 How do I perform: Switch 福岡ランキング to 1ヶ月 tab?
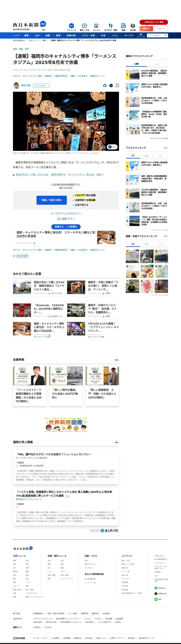tap(157, 64)
